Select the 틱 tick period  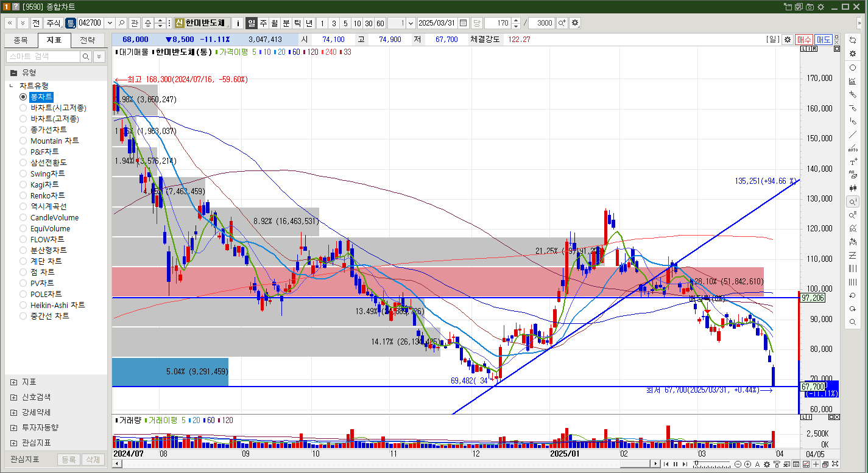[298, 23]
